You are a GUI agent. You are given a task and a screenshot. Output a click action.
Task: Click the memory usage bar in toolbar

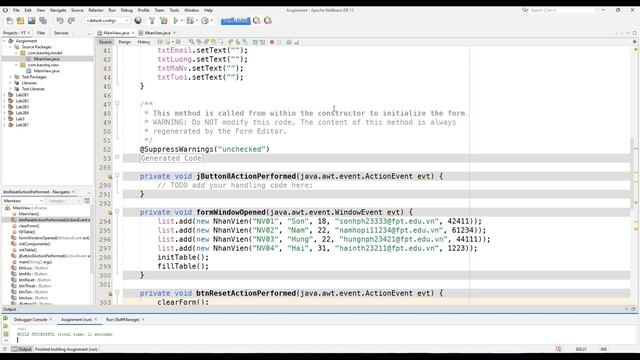click(236, 20)
